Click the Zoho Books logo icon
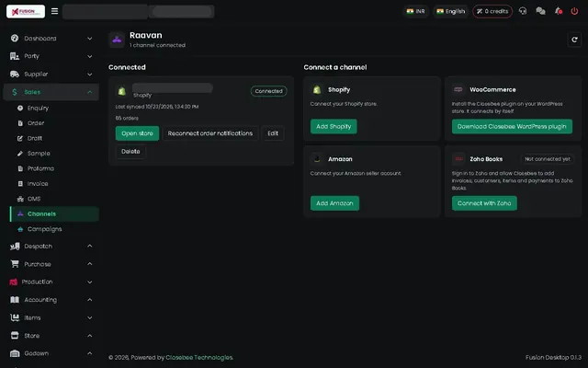The height and width of the screenshot is (368, 588). tap(458, 159)
